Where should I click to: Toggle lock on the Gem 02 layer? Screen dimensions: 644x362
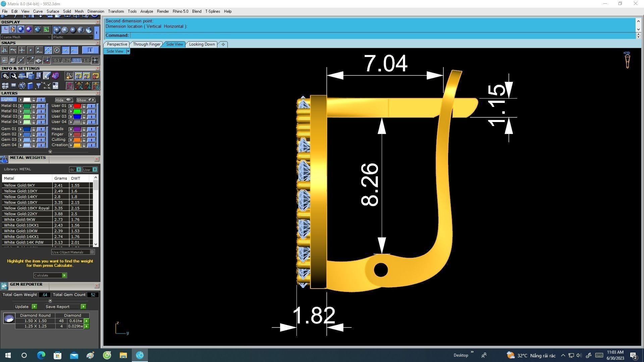click(x=34, y=134)
